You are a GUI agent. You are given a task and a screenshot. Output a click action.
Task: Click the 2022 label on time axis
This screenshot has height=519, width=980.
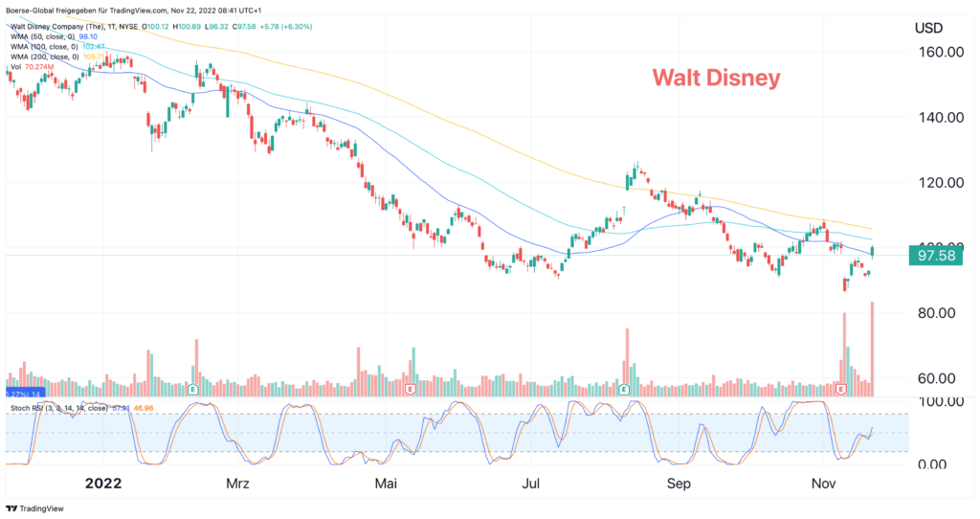point(103,484)
